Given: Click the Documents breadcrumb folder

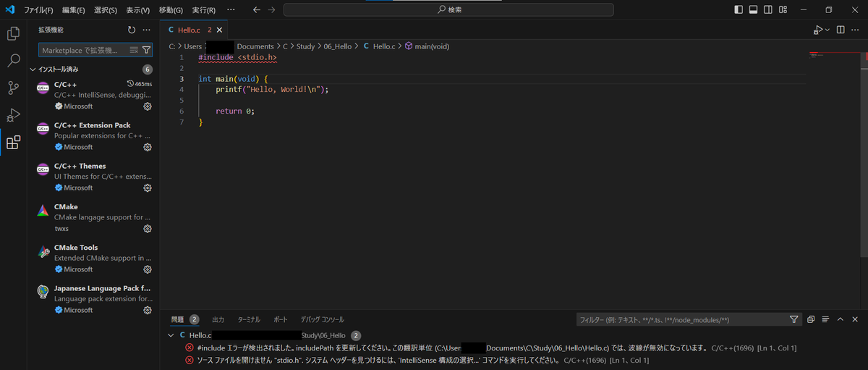Looking at the screenshot, I should [x=255, y=46].
